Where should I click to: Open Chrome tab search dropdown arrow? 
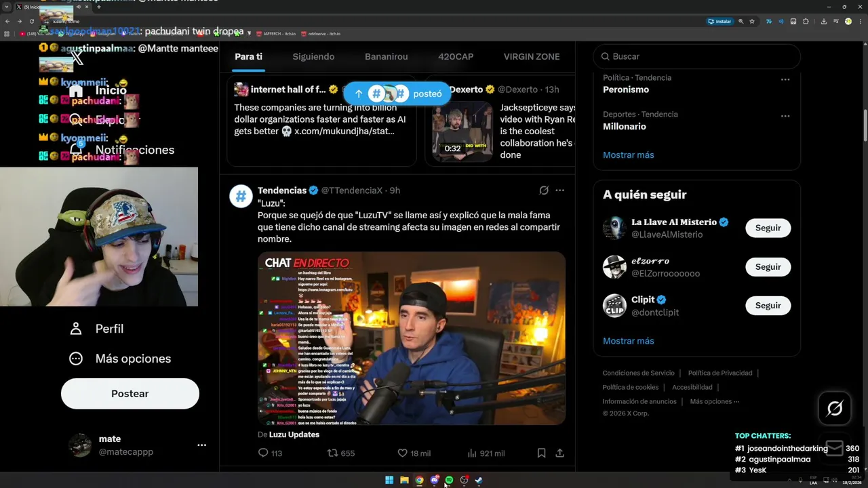pos(7,7)
